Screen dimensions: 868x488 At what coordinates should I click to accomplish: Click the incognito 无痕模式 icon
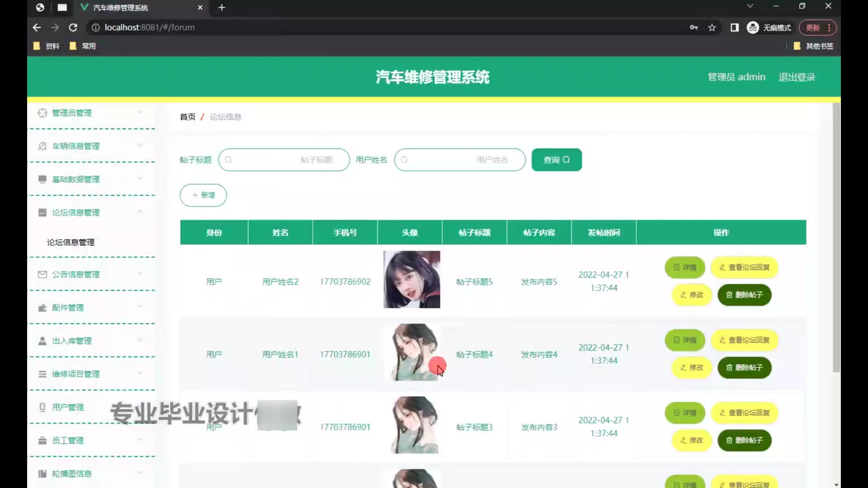753,28
